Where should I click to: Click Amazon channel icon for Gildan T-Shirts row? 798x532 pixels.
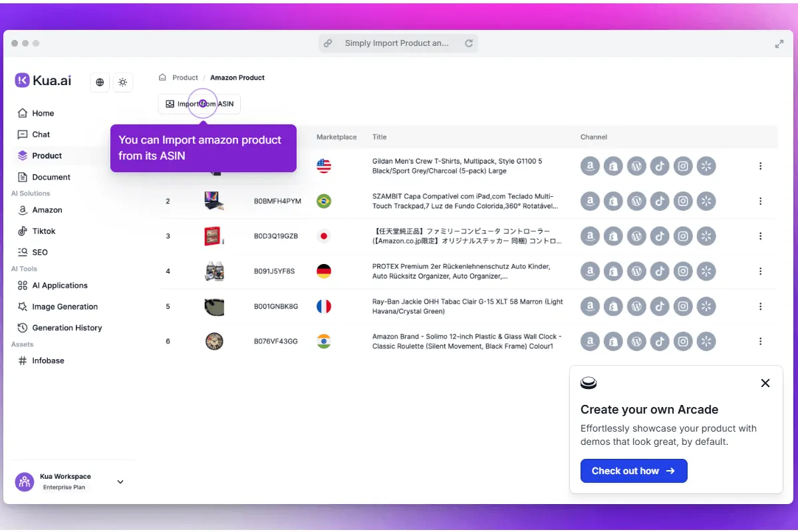(x=590, y=166)
